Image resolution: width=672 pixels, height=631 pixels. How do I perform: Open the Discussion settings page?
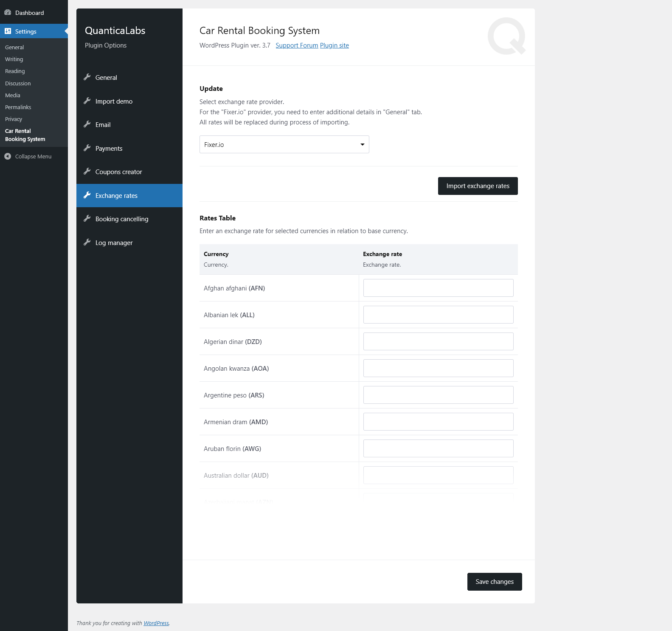coord(18,83)
